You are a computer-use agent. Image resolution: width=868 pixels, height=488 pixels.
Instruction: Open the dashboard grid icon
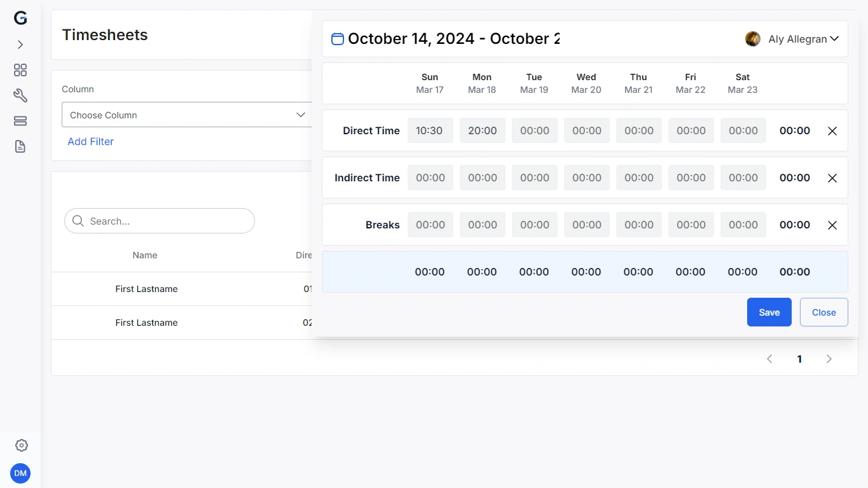[20, 70]
